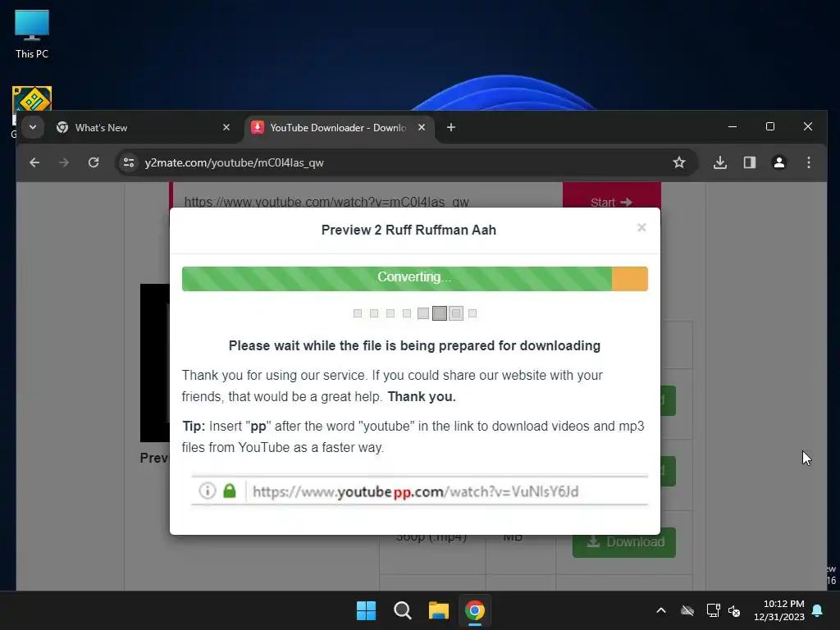
Task: Click 'Please wait while the file' message
Action: pos(414,345)
